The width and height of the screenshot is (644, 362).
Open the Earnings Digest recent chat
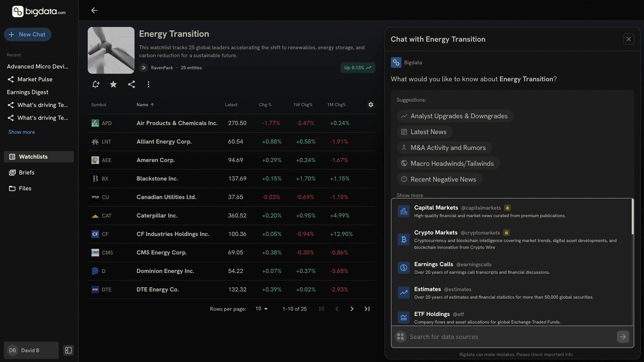pyautogui.click(x=28, y=92)
